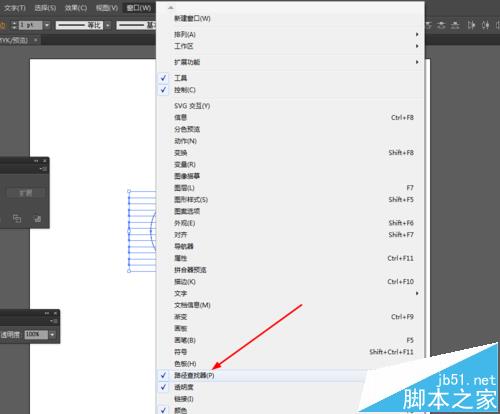Open the opacity 100% dropdown arrow
Screen dimensions: 500x414
pos(53,334)
